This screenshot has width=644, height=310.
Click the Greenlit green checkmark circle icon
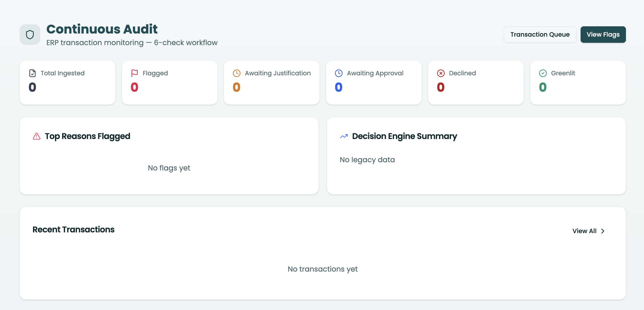pos(543,73)
